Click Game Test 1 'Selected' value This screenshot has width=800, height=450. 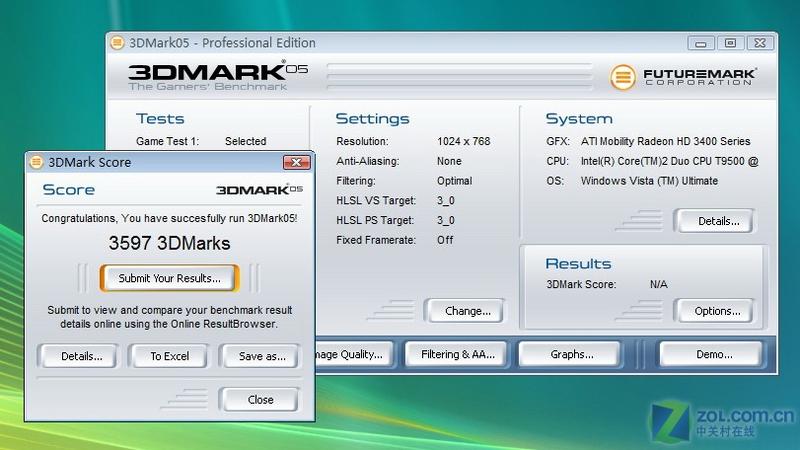tap(245, 141)
